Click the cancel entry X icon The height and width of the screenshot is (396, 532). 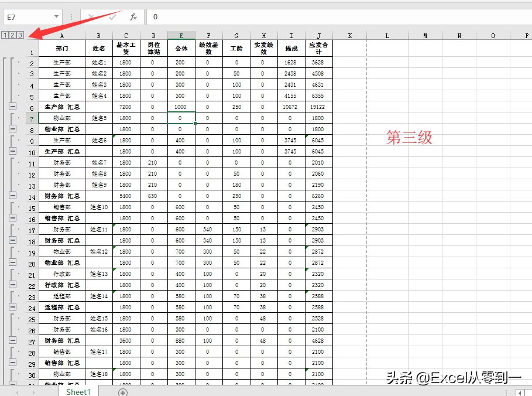click(x=91, y=16)
